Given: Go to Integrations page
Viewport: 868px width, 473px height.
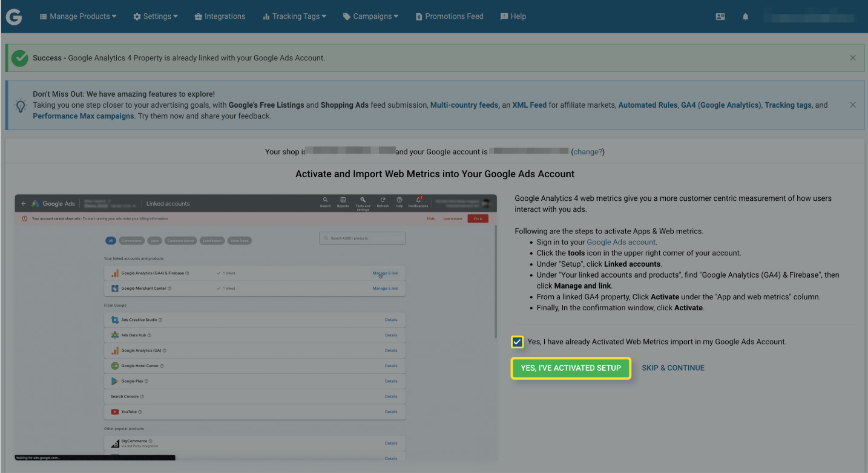Looking at the screenshot, I should (220, 16).
